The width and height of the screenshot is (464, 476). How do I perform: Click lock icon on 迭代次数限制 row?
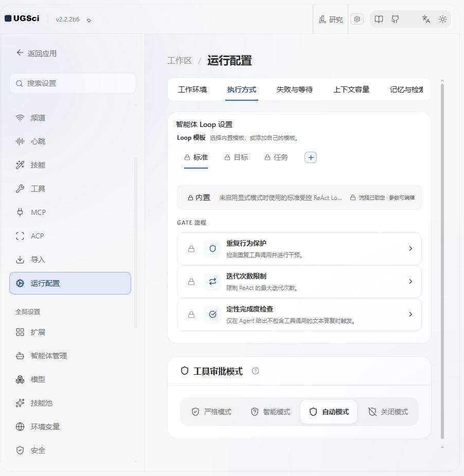(191, 282)
